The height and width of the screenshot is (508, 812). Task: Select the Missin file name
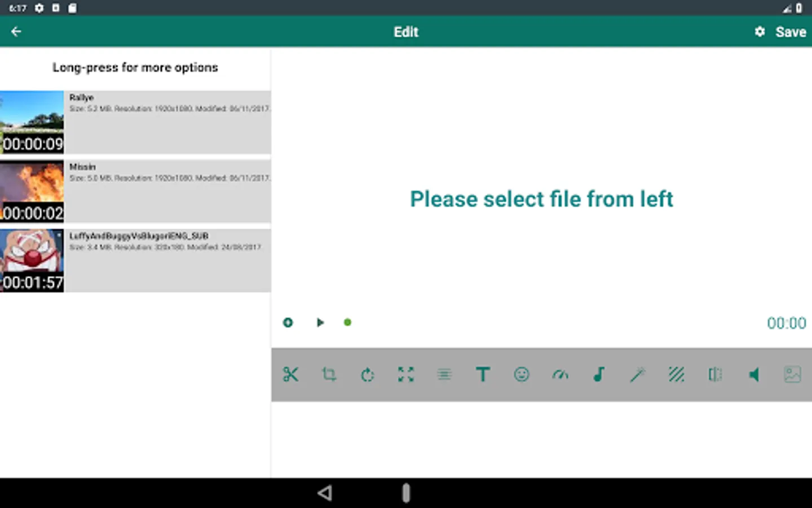coord(82,167)
